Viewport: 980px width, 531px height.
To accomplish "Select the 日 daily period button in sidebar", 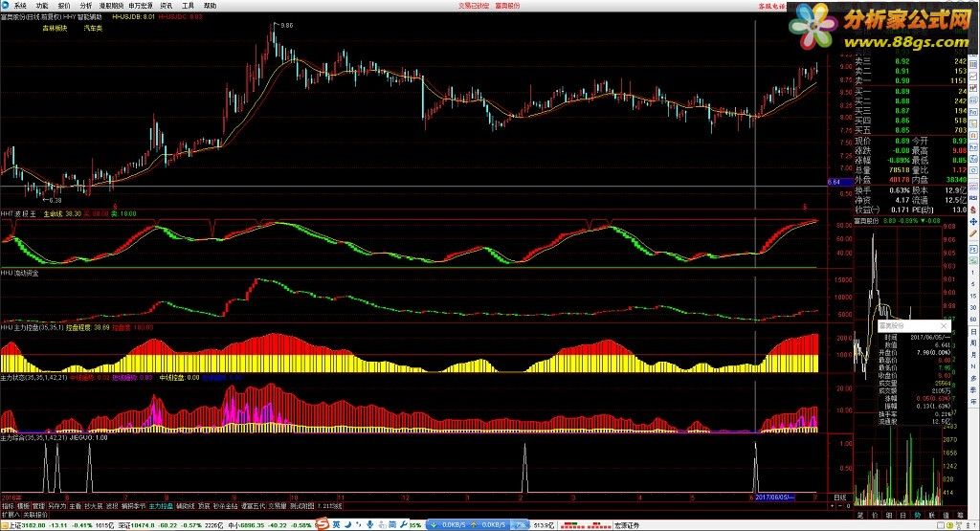I will tap(973, 331).
